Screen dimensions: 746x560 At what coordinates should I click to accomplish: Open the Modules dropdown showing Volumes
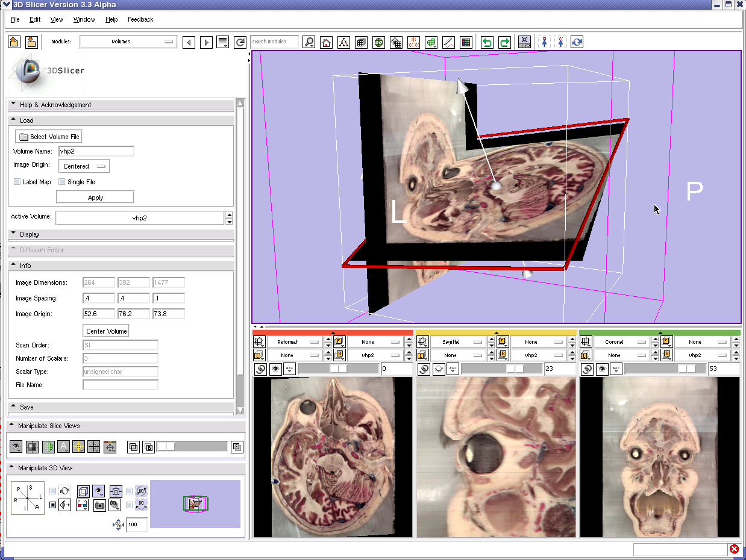128,42
